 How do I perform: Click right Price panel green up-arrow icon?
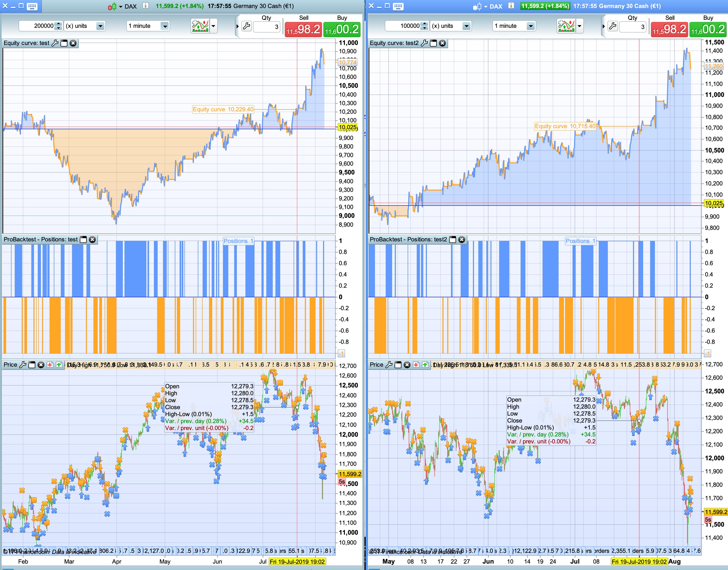pos(425,365)
